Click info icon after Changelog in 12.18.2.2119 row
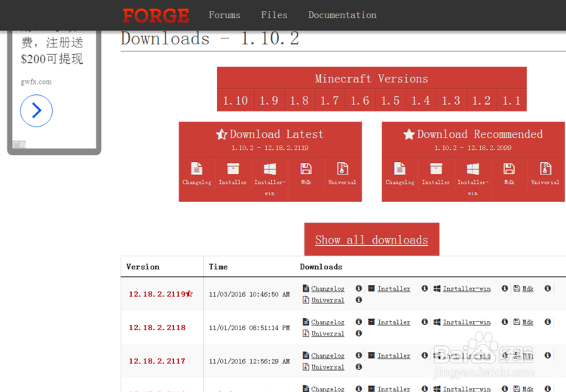Screen dimensions: 566x392 coord(359,288)
